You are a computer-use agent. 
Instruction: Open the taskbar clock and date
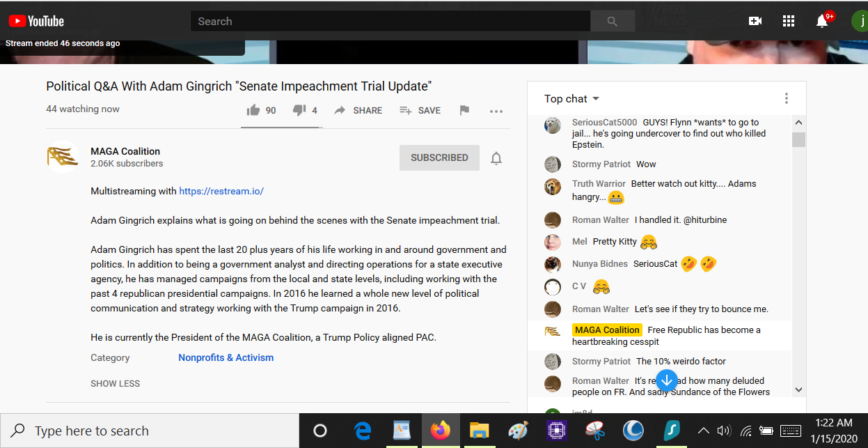click(x=833, y=431)
